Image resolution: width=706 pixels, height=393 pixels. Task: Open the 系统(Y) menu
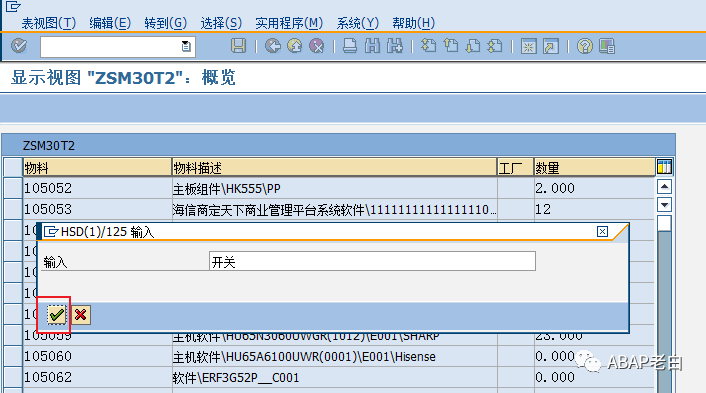358,23
